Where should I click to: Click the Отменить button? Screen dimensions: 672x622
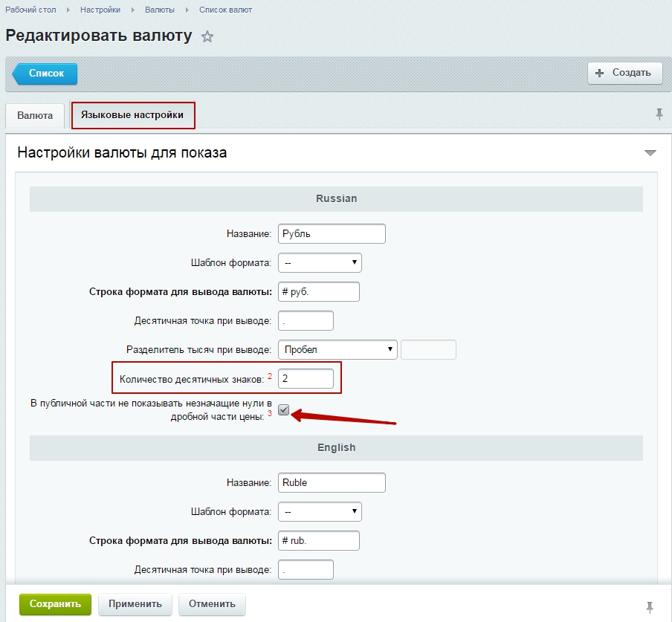(x=212, y=604)
